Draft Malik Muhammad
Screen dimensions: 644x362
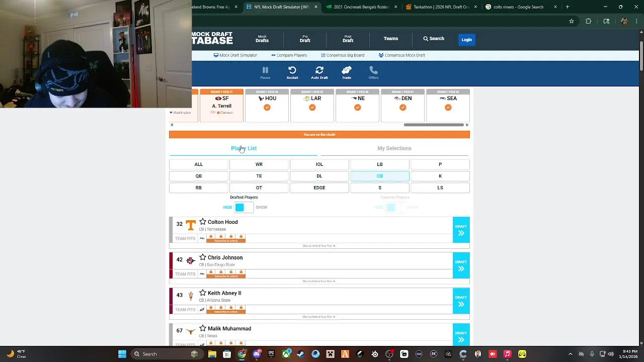tap(461, 334)
